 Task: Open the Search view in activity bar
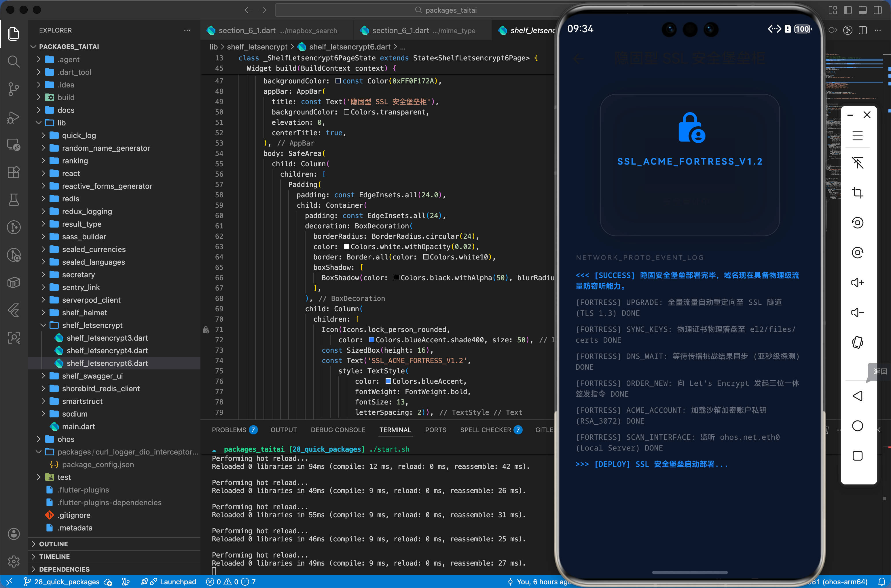click(x=14, y=61)
